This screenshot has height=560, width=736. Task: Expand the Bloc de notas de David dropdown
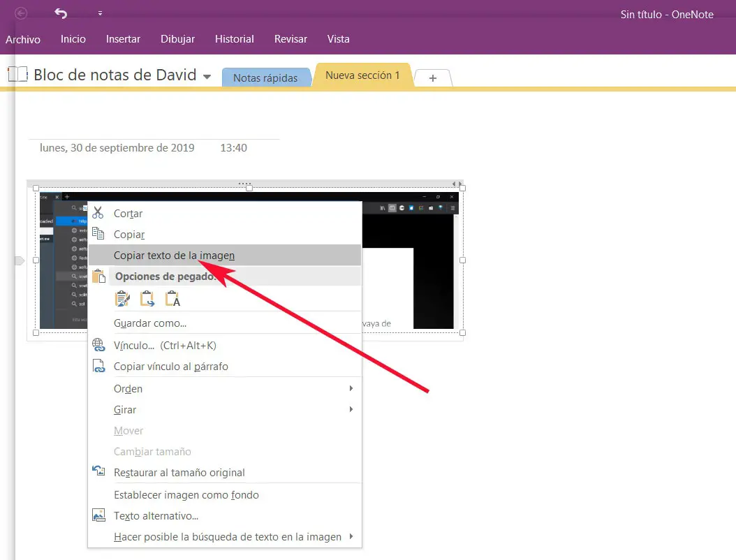pos(207,77)
